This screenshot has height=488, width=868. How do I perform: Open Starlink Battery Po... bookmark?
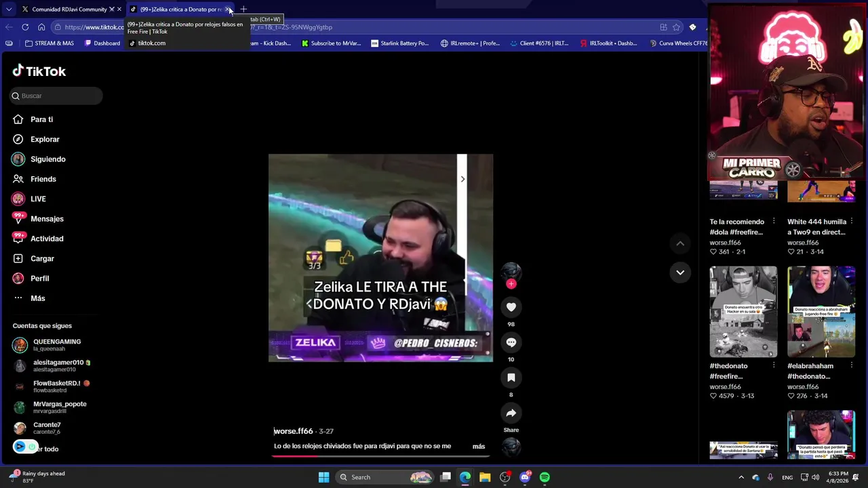(x=400, y=43)
